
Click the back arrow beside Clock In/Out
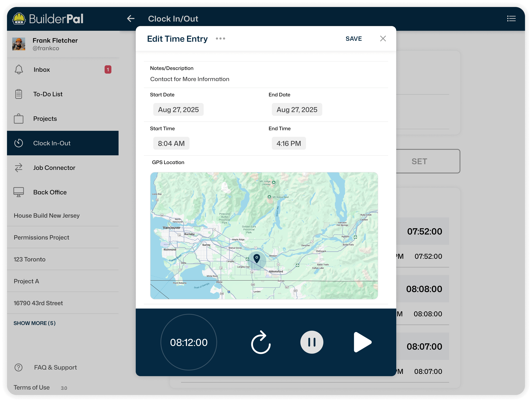click(x=131, y=18)
